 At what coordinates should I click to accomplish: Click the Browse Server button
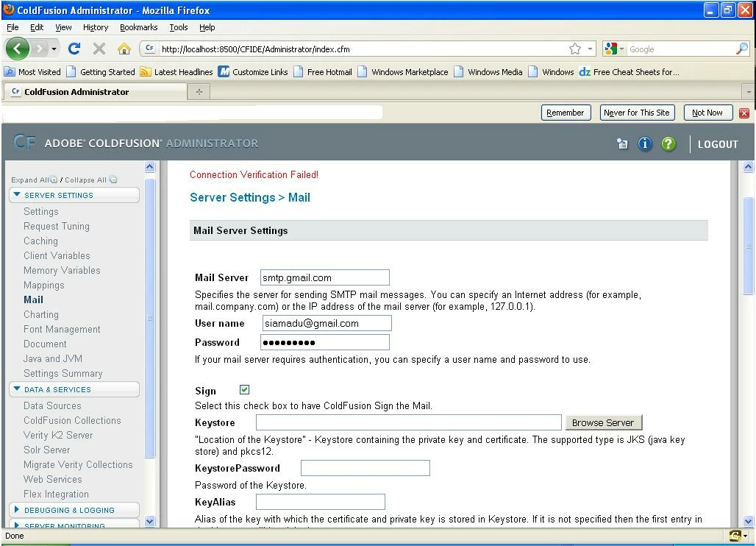[603, 422]
